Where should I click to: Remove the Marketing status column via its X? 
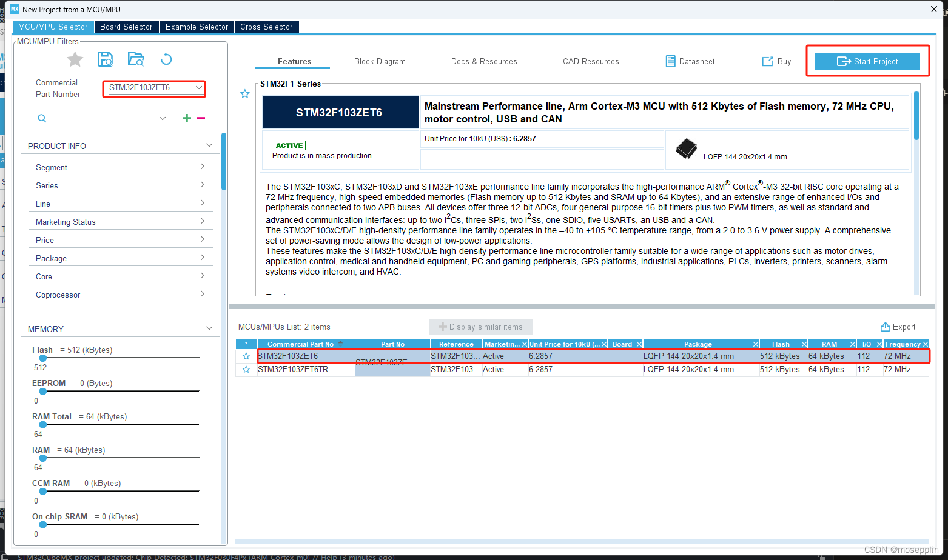point(525,344)
